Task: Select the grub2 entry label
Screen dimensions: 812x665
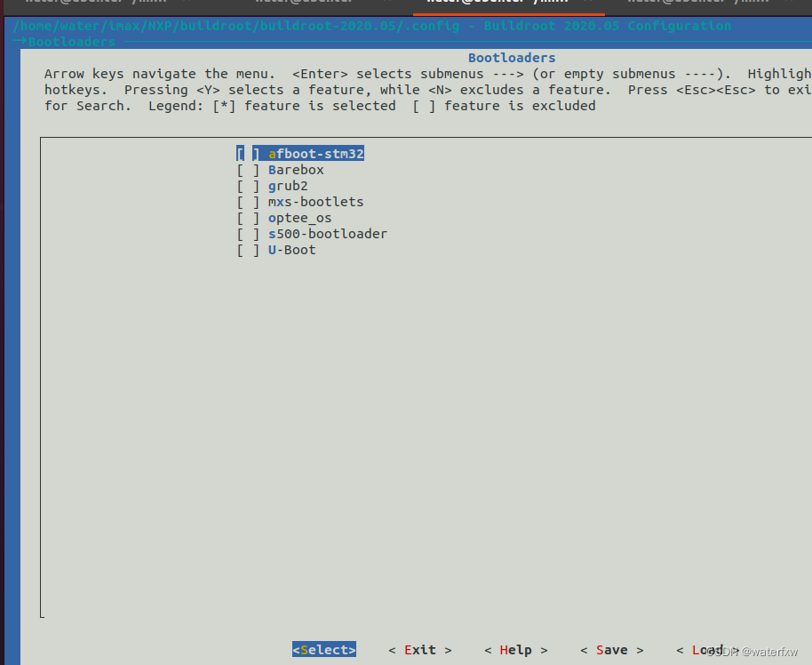Action: click(288, 186)
